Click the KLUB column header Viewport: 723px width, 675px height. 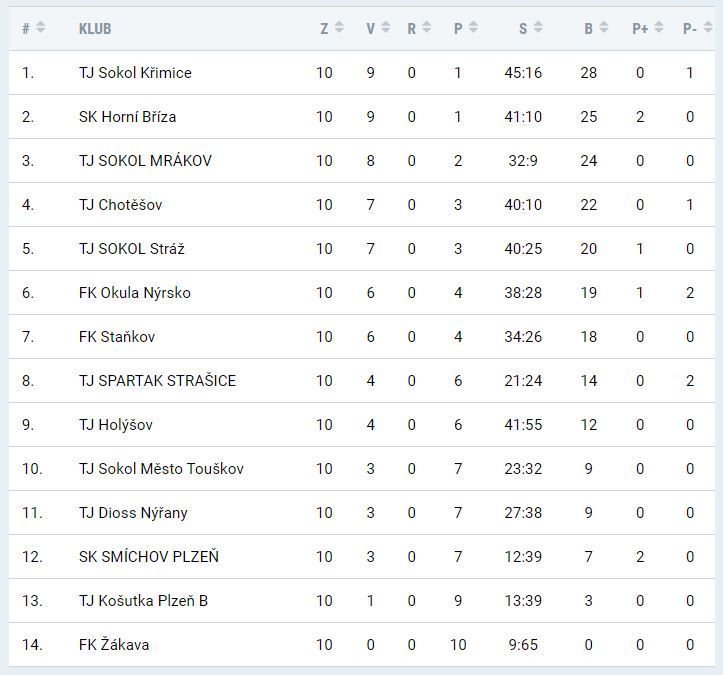pos(95,29)
